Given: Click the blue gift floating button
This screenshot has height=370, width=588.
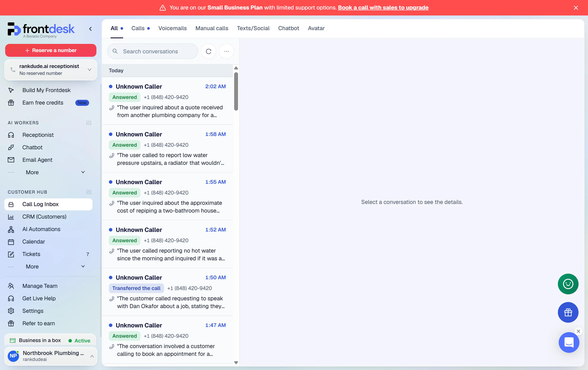Looking at the screenshot, I should (x=568, y=312).
